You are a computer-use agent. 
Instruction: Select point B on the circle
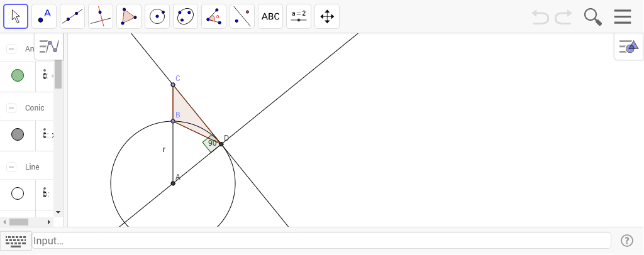(x=173, y=121)
